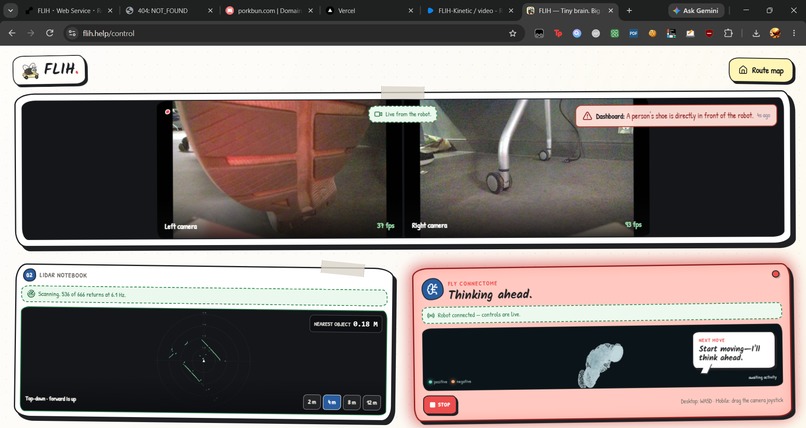This screenshot has height=428, width=806.
Task: Click the left camera feed
Action: click(278, 169)
